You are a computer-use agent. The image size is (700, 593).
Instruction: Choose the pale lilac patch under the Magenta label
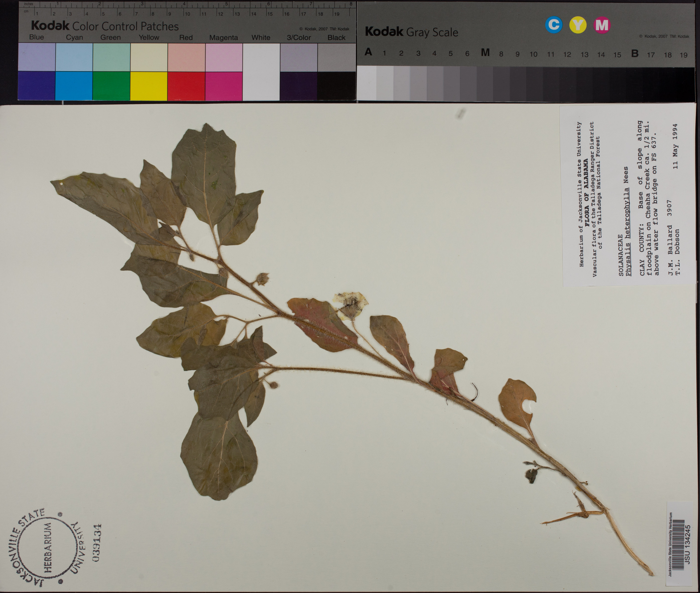point(224,57)
